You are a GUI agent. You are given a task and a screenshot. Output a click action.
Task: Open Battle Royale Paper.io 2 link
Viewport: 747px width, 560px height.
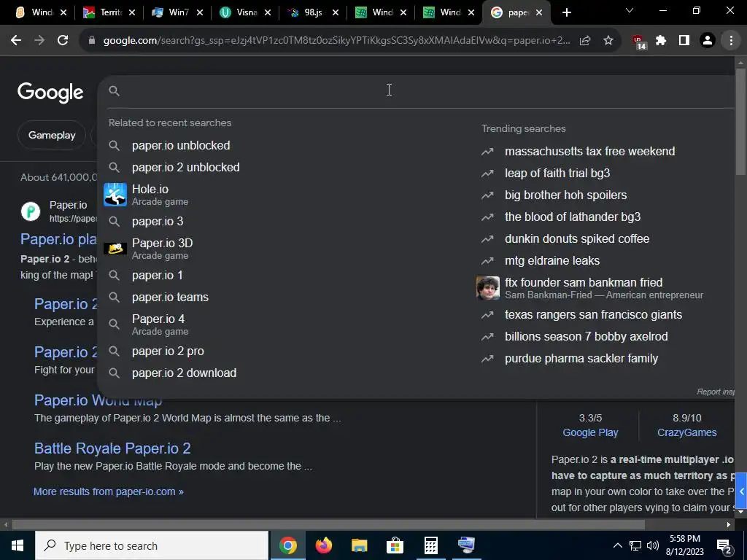(112, 448)
